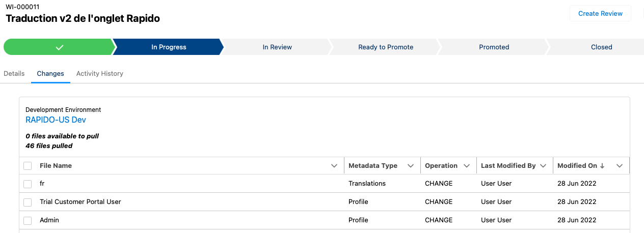Switch to the Changes tab

tap(50, 73)
